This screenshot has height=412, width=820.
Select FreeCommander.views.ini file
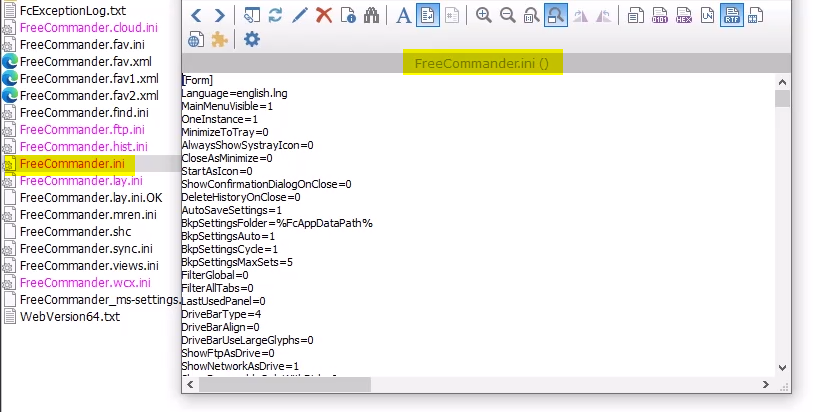(x=89, y=266)
